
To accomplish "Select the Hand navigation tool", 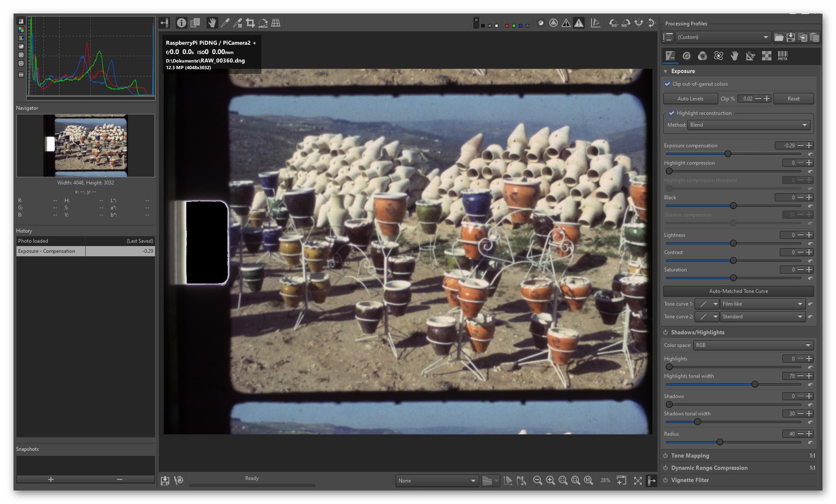I will pyautogui.click(x=212, y=23).
